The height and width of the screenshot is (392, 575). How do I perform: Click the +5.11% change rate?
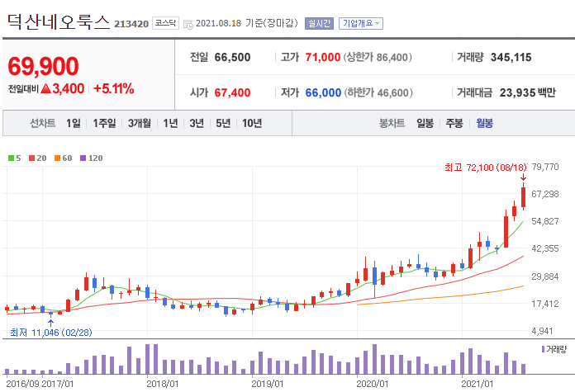point(114,88)
